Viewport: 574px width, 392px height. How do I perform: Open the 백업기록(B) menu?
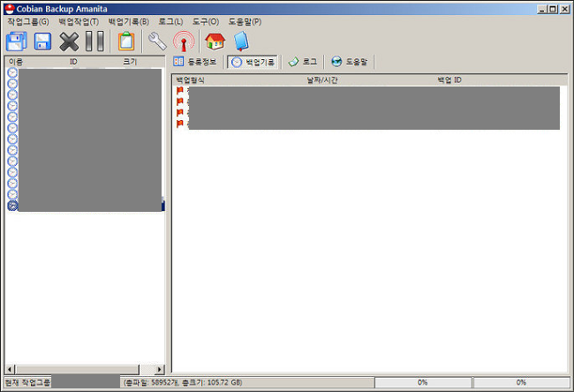pos(129,21)
